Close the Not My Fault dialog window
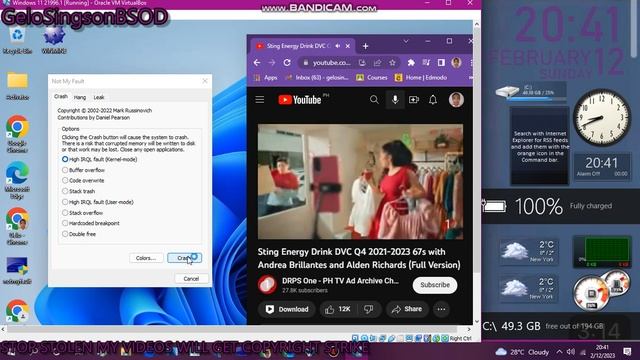Screen dimensions: 640x360 pyautogui.click(x=205, y=81)
